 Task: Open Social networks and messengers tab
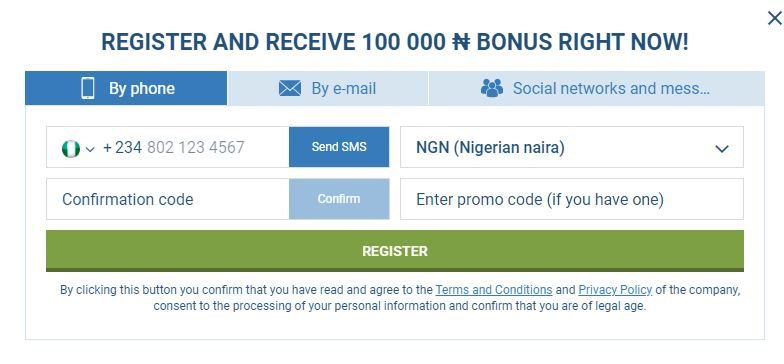point(596,88)
